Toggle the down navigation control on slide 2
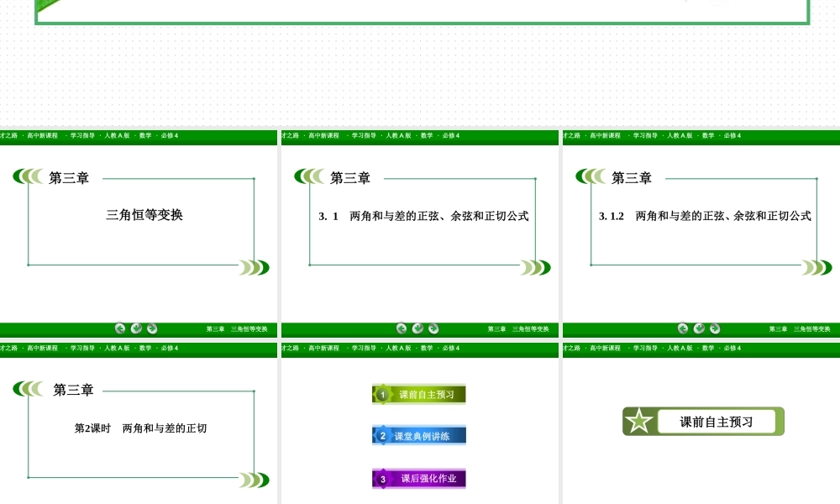The height and width of the screenshot is (504, 840). (417, 328)
